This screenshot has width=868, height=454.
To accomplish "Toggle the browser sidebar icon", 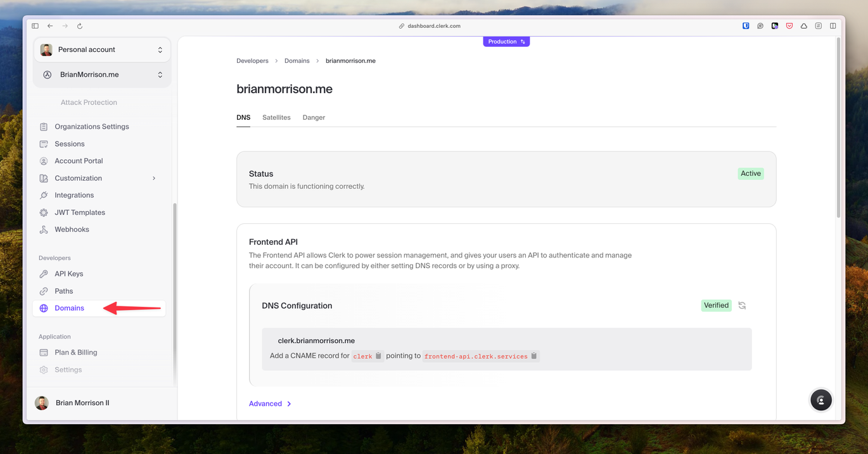I will tap(35, 26).
